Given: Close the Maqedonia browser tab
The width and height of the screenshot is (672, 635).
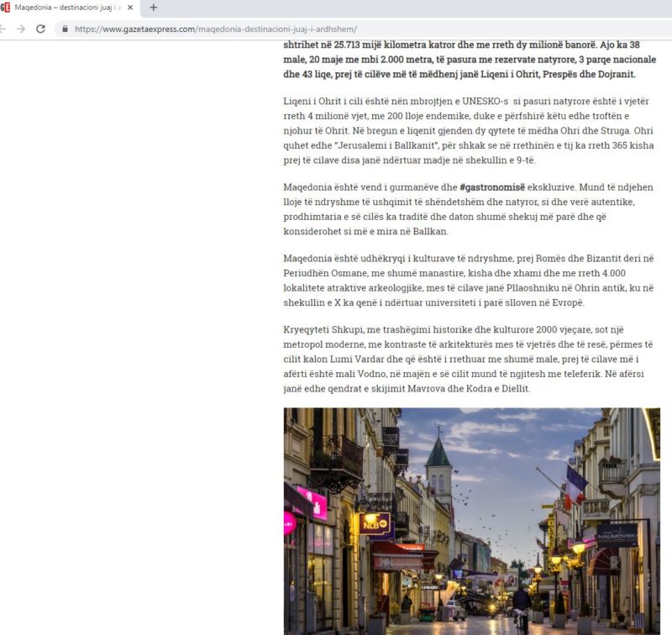Looking at the screenshot, I should point(130,8).
